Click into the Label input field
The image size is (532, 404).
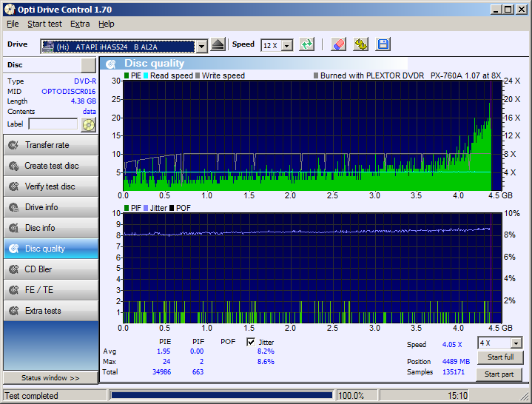[x=53, y=124]
